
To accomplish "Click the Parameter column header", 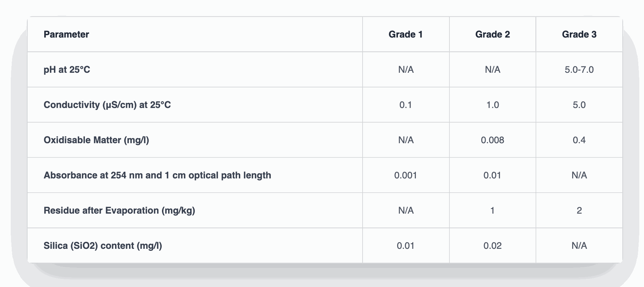I will click(x=66, y=34).
